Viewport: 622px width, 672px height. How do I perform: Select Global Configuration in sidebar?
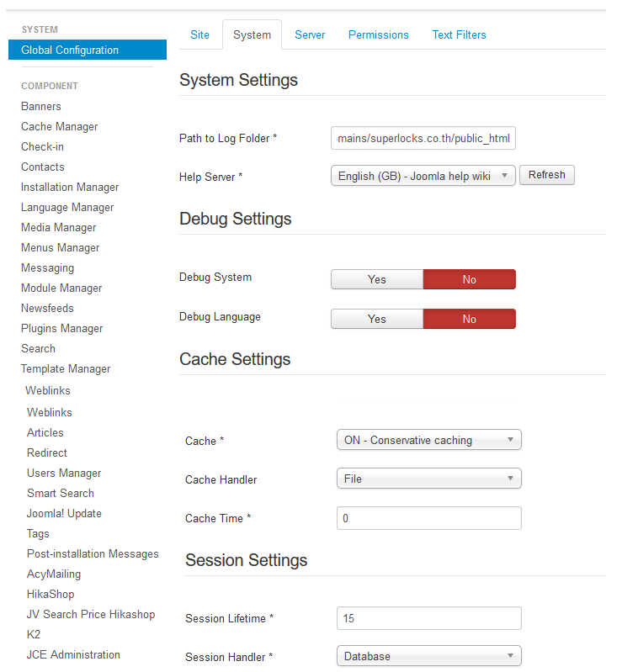click(x=88, y=50)
